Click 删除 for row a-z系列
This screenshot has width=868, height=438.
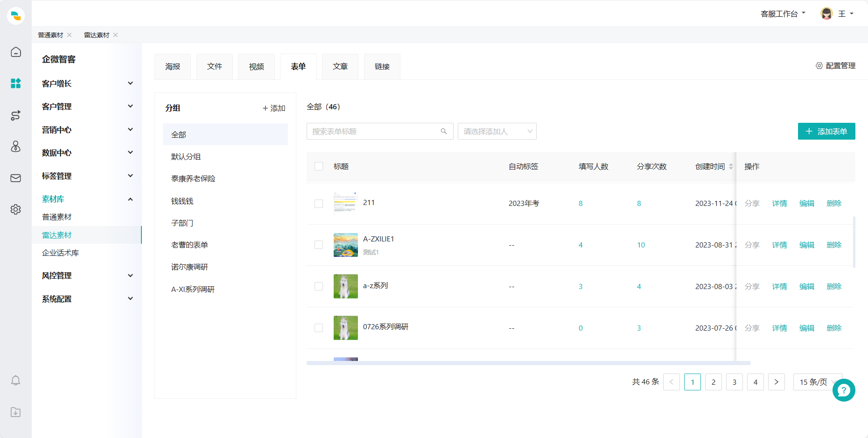(834, 286)
